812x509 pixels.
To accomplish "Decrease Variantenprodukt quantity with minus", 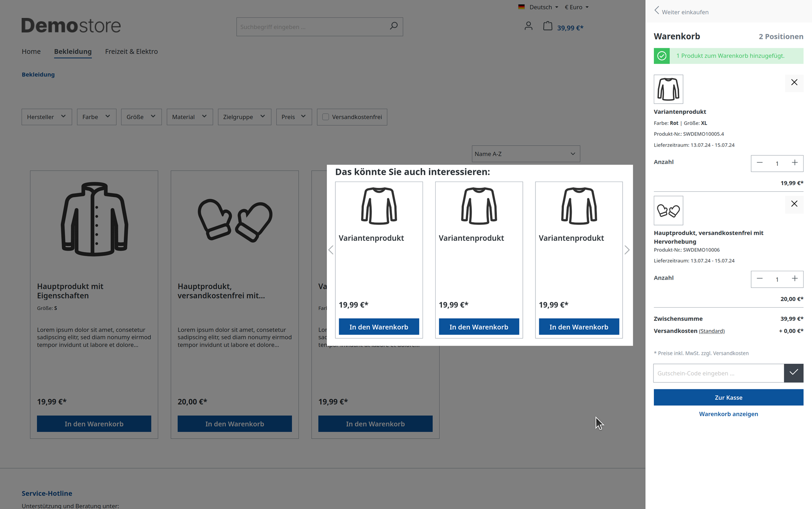I will click(x=760, y=163).
